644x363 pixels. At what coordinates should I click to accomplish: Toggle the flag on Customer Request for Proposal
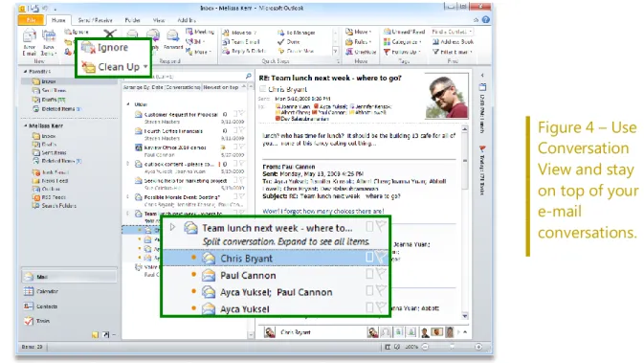[243, 114]
